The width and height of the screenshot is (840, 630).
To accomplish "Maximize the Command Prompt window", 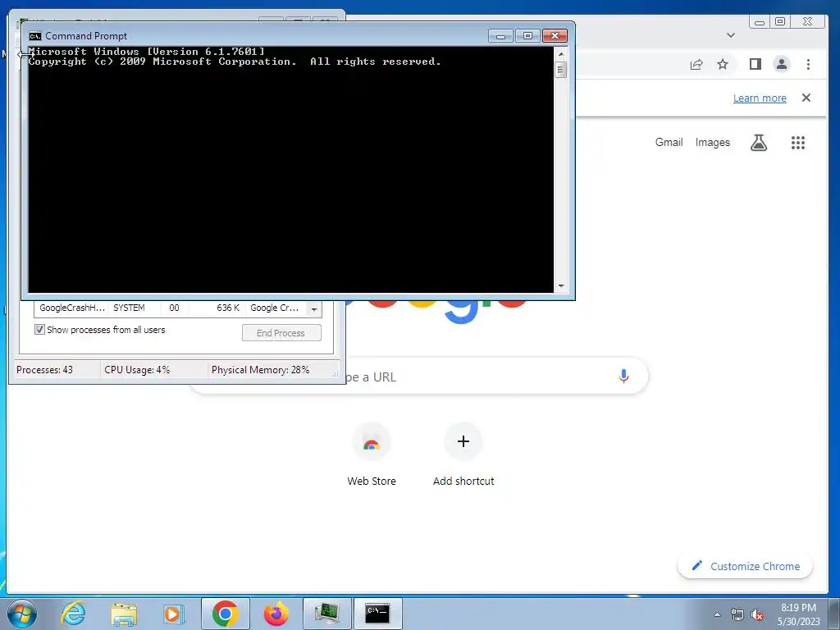I will coord(527,35).
